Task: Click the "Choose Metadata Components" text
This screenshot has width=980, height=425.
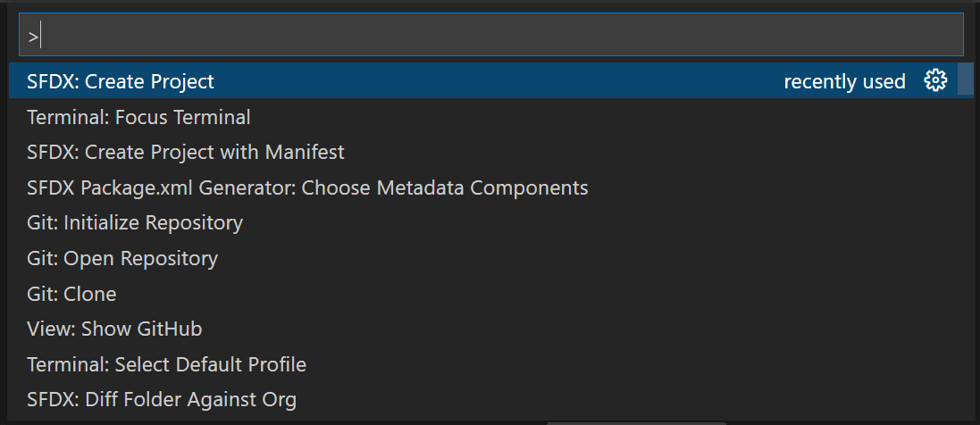Action: tap(444, 187)
